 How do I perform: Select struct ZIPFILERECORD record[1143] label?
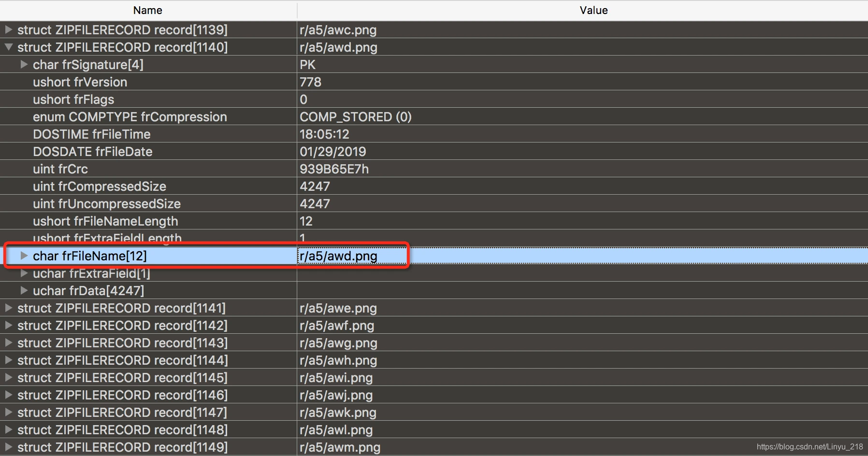122,343
